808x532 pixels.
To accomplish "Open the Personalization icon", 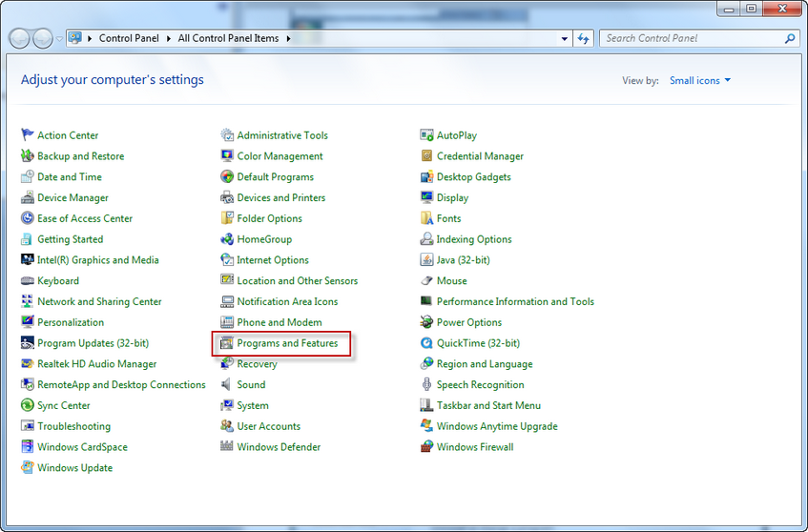I will (x=28, y=322).
